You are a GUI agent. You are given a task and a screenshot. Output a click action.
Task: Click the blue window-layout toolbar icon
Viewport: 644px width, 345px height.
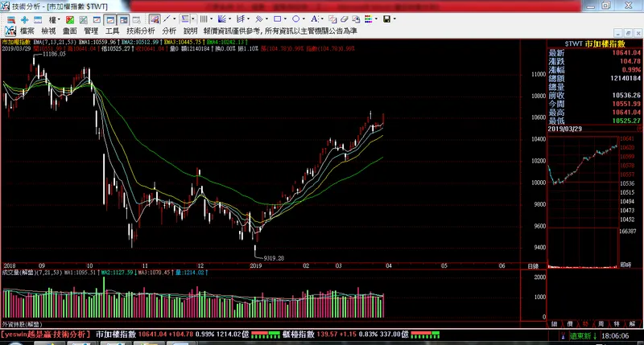38,19
